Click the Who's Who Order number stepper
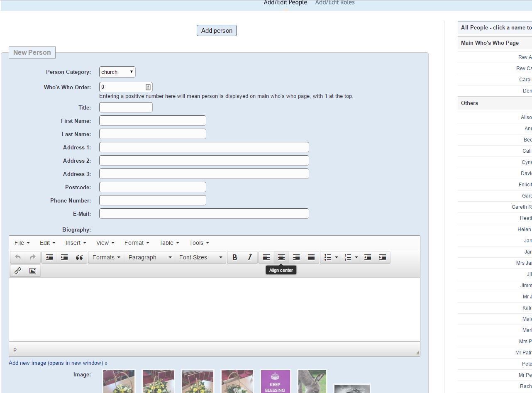 (x=148, y=87)
